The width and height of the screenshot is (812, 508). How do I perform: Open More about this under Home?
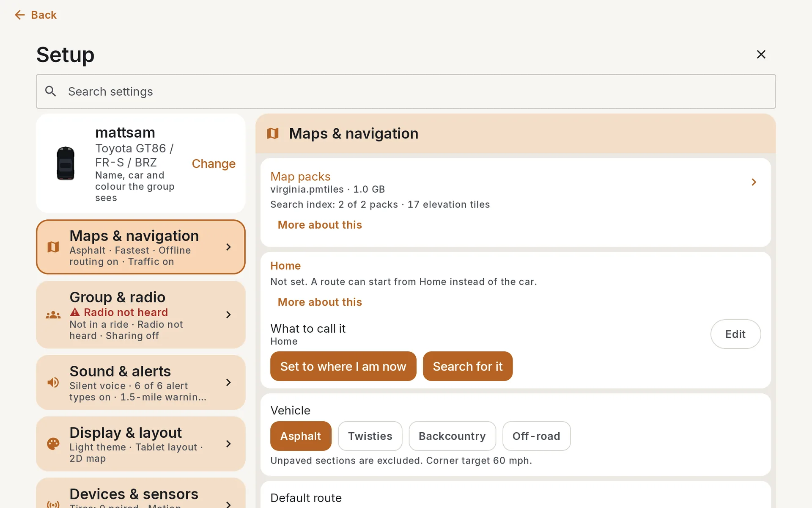pyautogui.click(x=320, y=302)
